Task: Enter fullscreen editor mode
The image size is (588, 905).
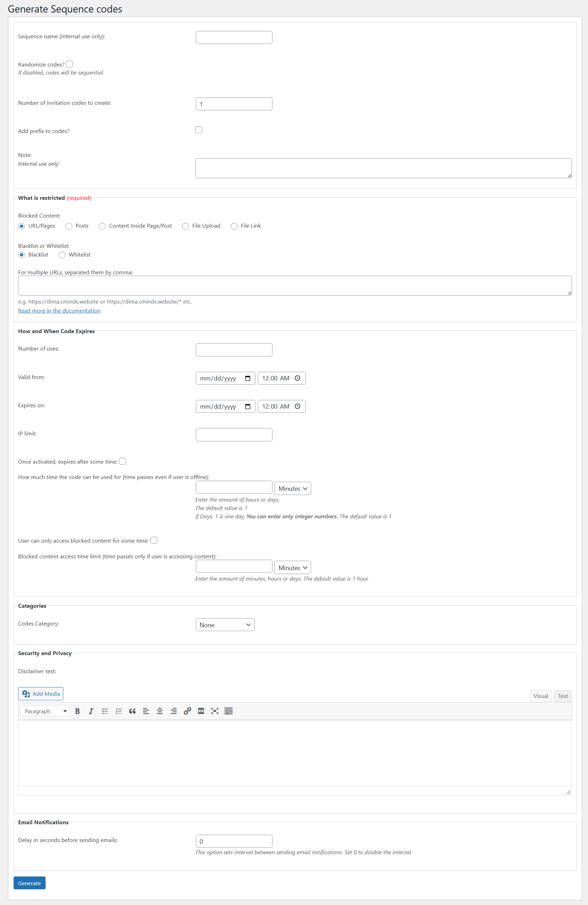Action: pos(215,711)
